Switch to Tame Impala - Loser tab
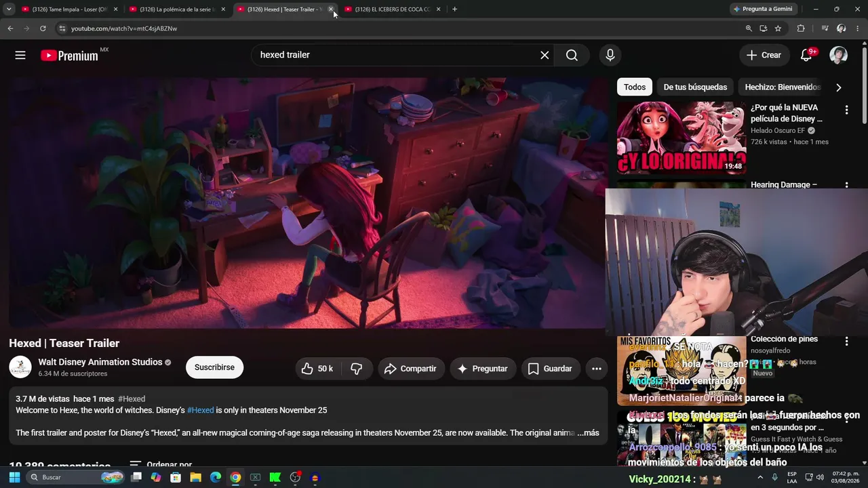 (70, 9)
